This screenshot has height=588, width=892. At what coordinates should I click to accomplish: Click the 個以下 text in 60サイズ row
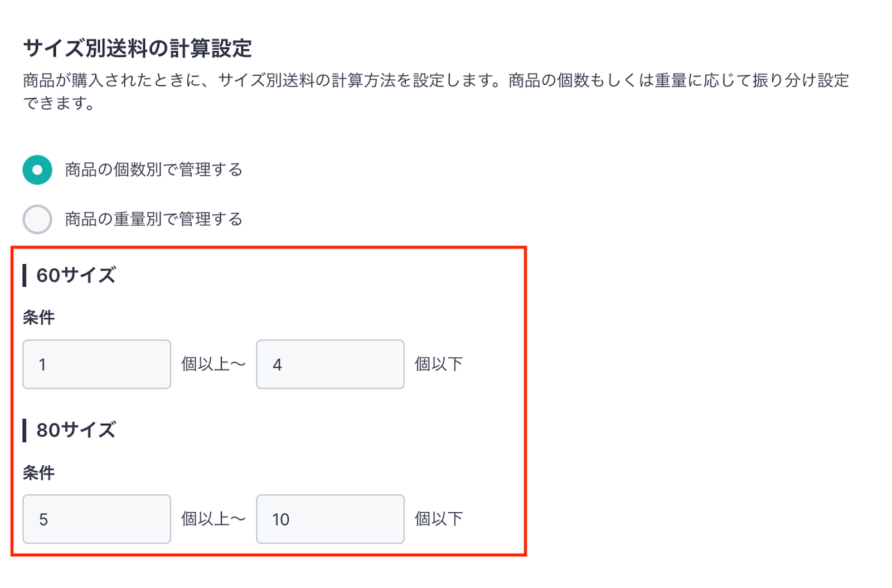pos(439,364)
